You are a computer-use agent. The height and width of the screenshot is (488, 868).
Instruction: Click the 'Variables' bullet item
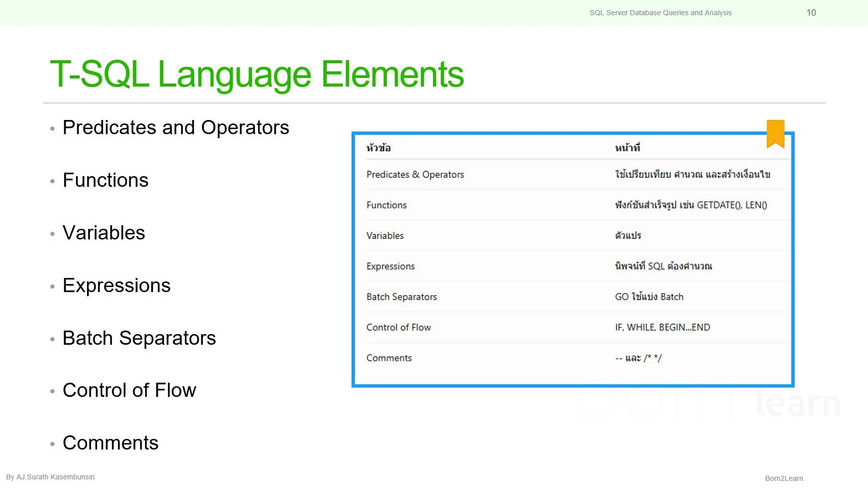click(x=104, y=233)
